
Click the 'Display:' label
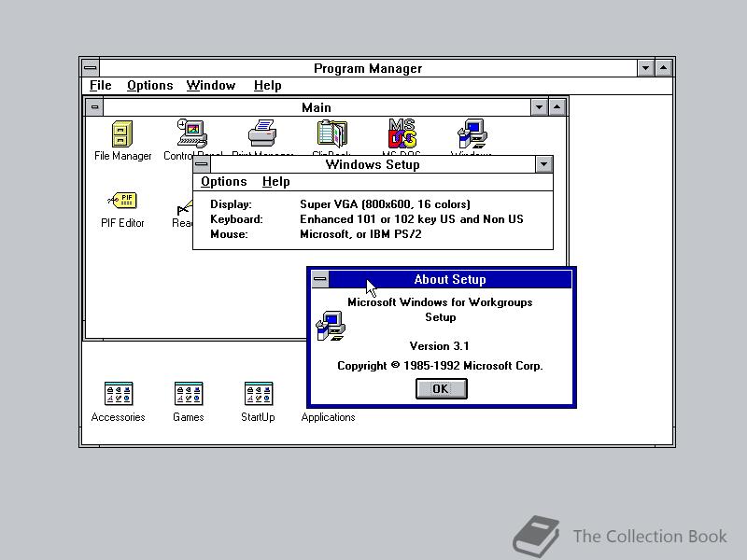click(231, 204)
